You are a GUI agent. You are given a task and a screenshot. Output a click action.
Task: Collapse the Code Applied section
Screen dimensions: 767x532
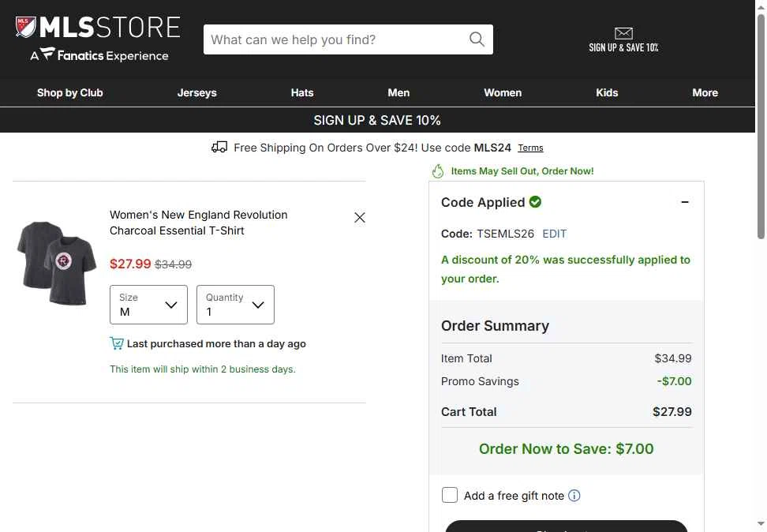685,201
